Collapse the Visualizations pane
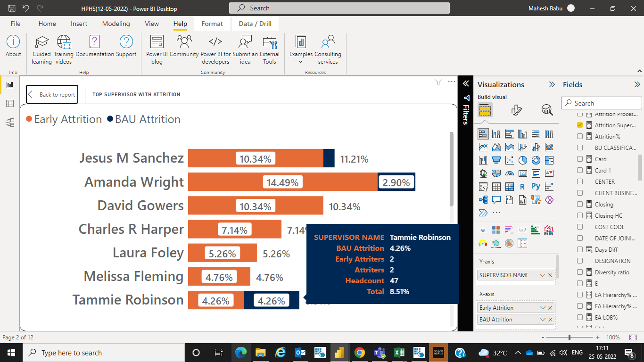Viewport: 644px width, 362px height. [x=552, y=85]
